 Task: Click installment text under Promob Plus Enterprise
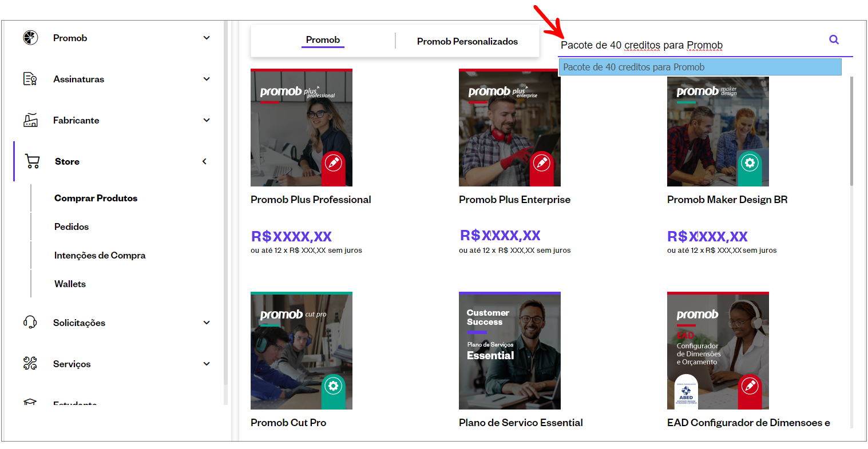(x=515, y=251)
